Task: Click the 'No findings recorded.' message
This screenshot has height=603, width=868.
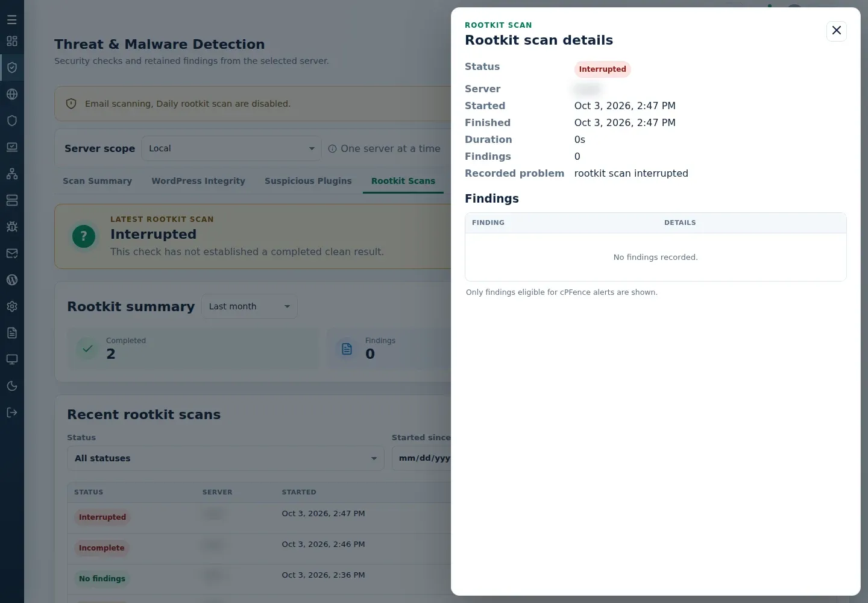Action: (x=656, y=257)
